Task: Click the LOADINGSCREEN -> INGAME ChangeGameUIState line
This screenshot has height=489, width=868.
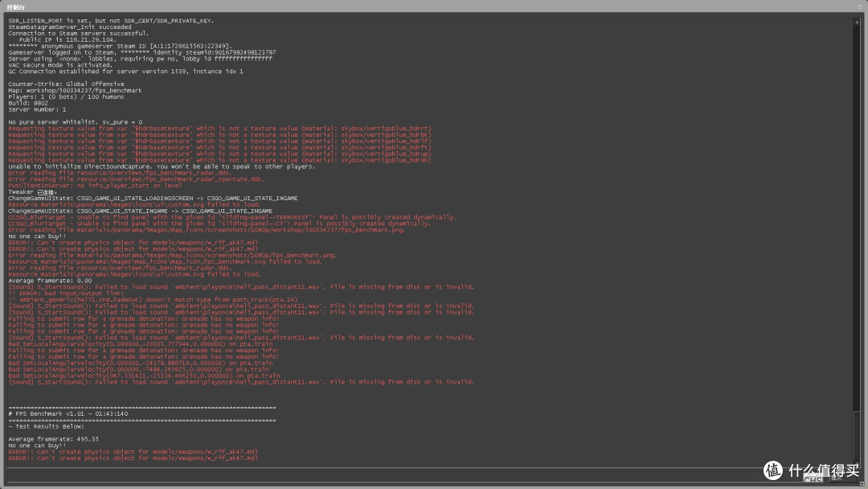Action: pyautogui.click(x=153, y=199)
